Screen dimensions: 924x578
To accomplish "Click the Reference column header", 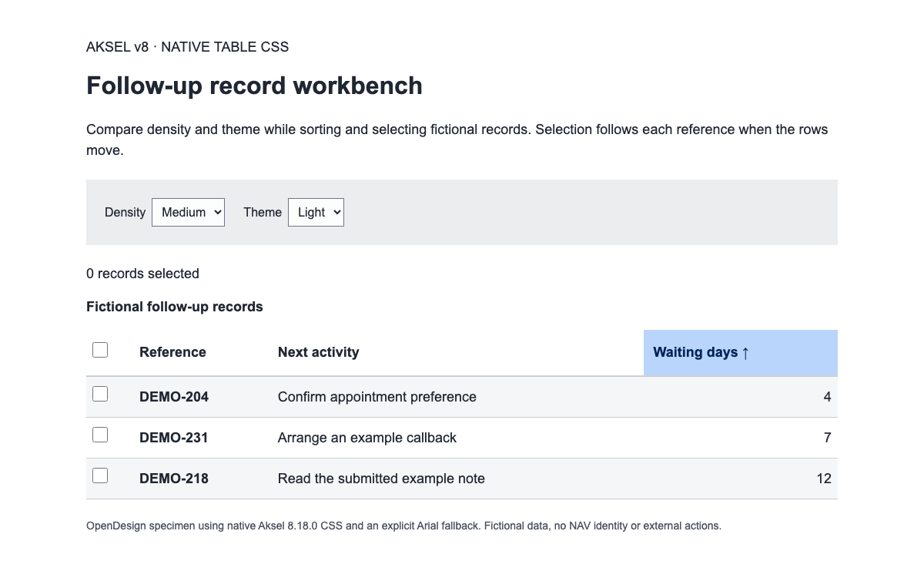I will pyautogui.click(x=172, y=352).
